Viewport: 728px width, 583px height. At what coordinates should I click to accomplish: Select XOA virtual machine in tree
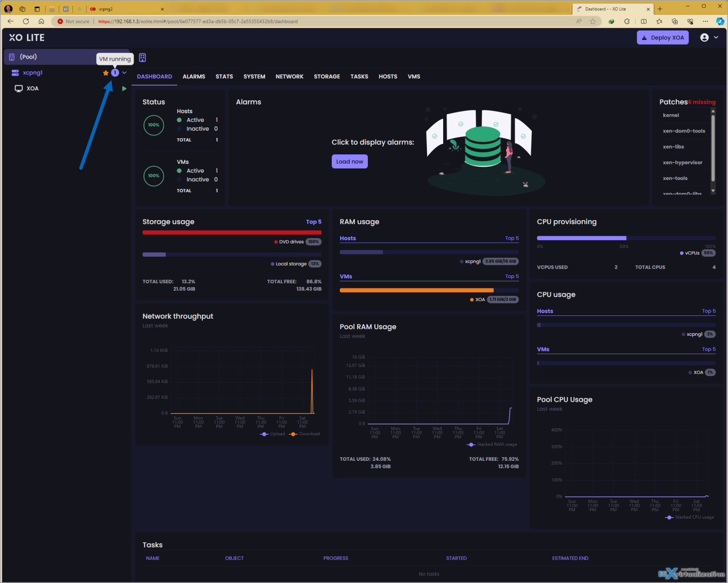pos(33,89)
